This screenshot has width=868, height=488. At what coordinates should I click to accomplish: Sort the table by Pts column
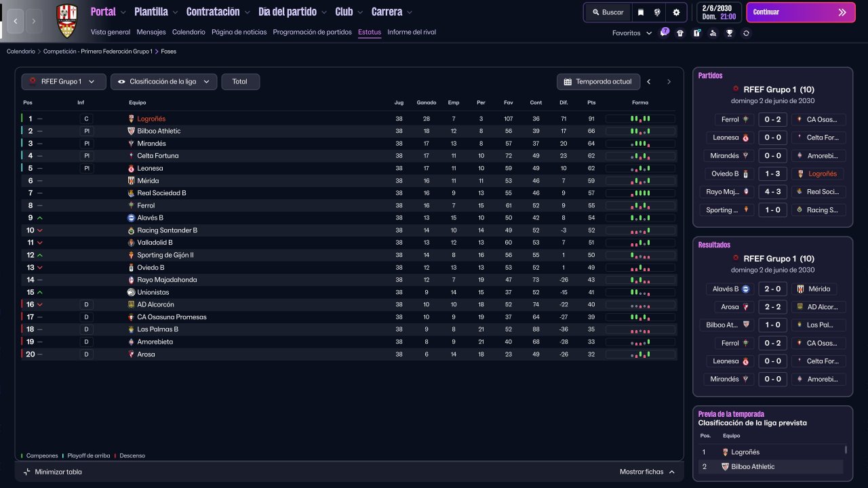(591, 102)
